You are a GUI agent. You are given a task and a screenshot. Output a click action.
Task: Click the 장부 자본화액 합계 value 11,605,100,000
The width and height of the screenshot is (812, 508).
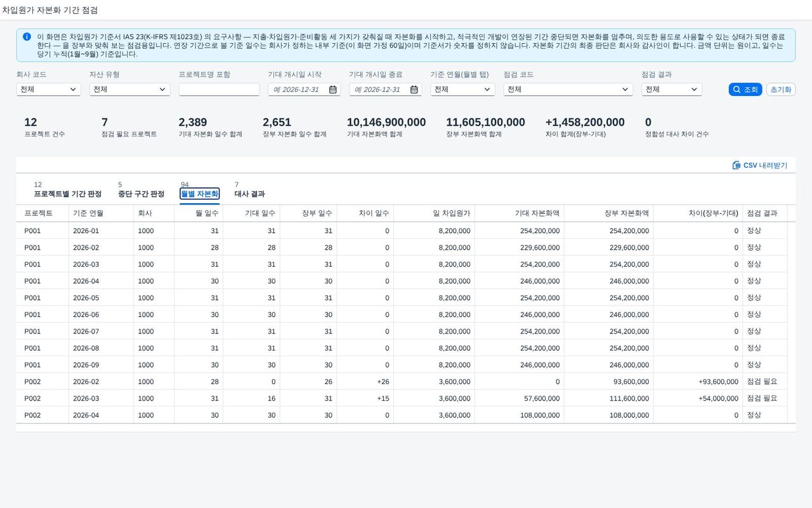pyautogui.click(x=485, y=122)
